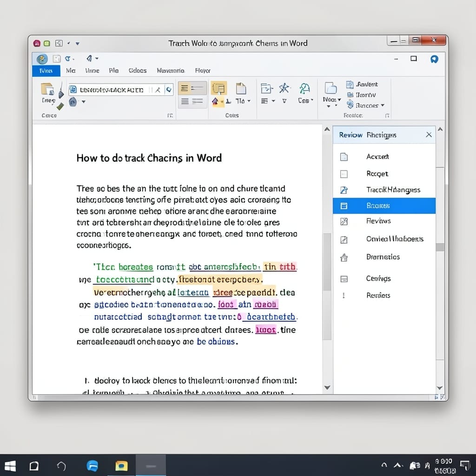The width and height of the screenshot is (476, 476).
Task: Switch to the 'Pfle' ribbon tab
Action: tap(114, 71)
